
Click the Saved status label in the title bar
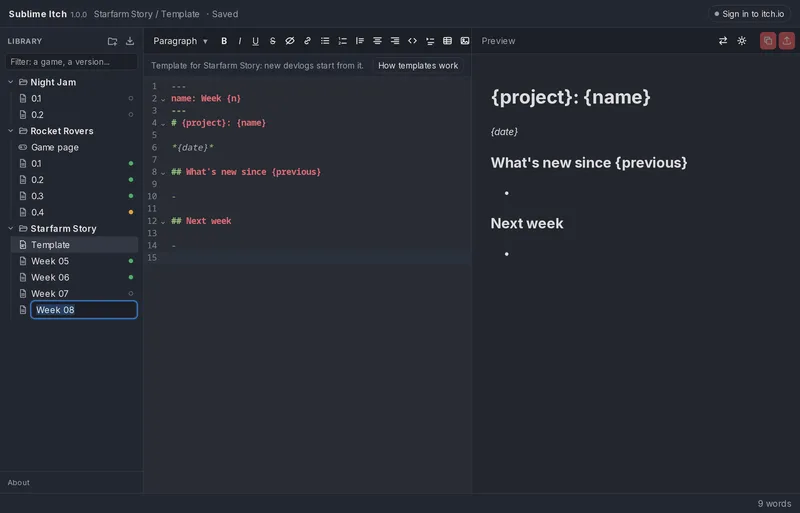225,14
